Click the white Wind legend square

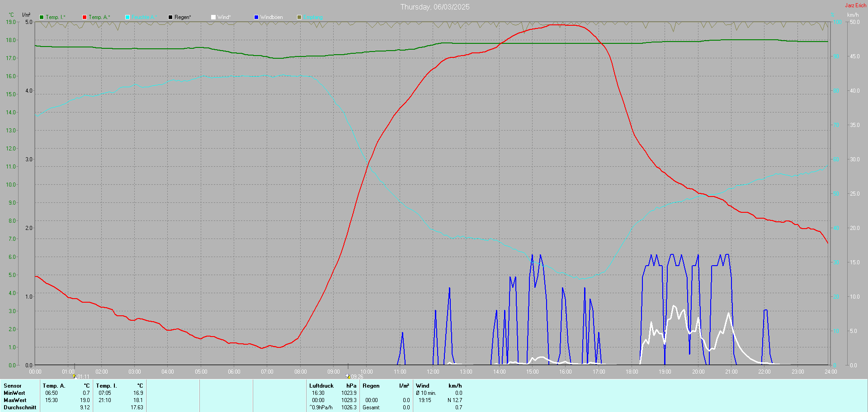(x=213, y=17)
